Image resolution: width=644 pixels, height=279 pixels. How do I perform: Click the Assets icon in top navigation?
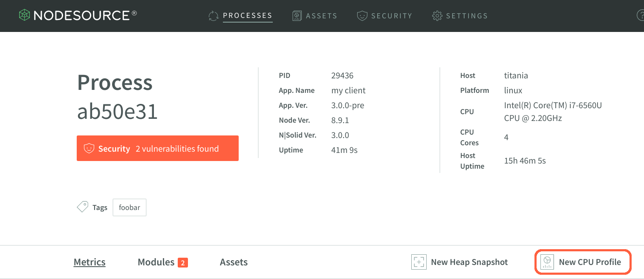coord(297,16)
